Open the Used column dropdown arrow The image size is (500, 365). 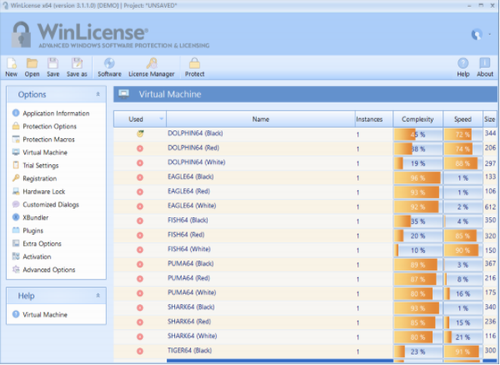click(161, 119)
